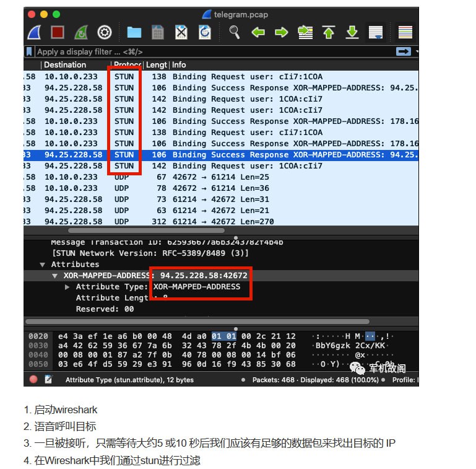This screenshot has height=469, width=476.
Task: Apply the display filter with the arrow button
Action: click(x=404, y=51)
